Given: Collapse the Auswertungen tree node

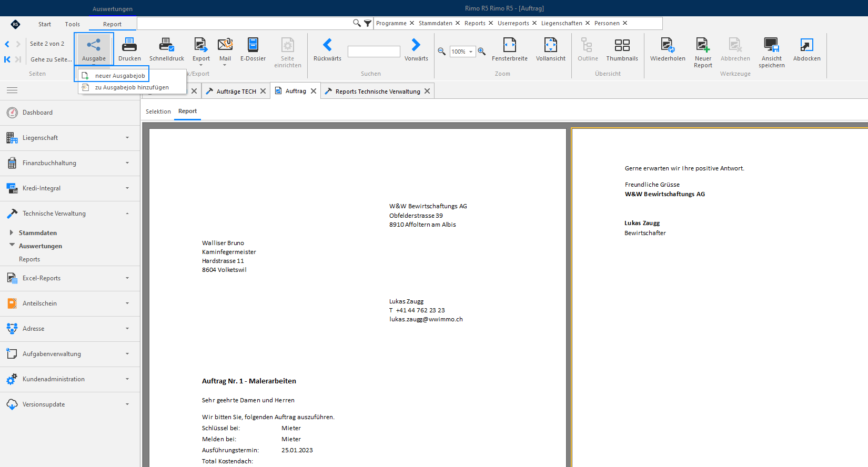Looking at the screenshot, I should (x=12, y=245).
